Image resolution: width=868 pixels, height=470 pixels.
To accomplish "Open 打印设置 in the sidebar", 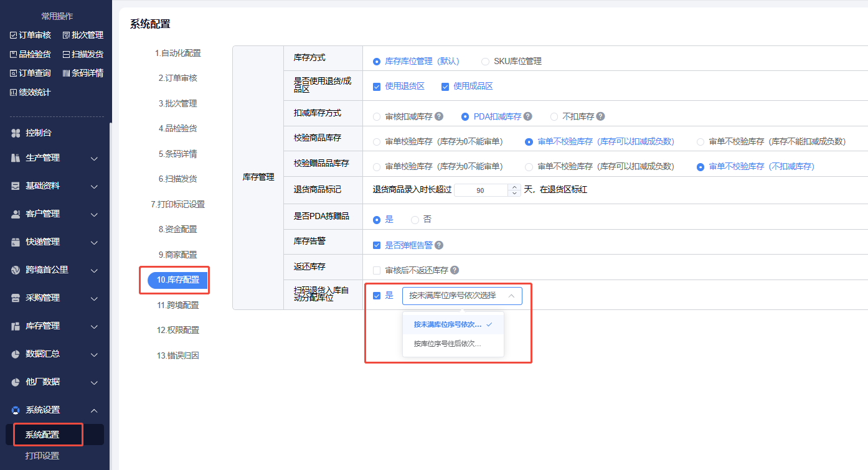I will [42, 456].
